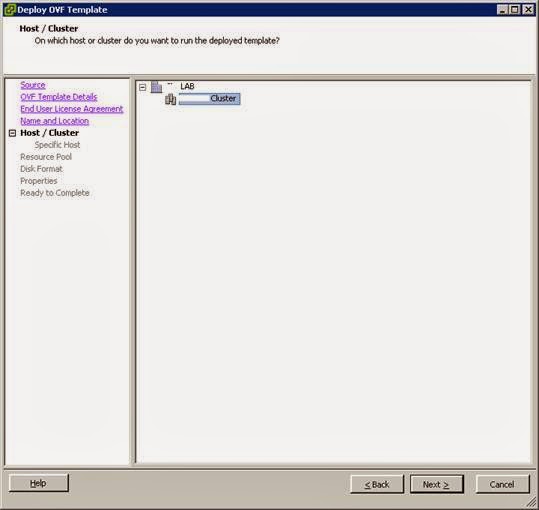Click the Cluster icon in tree

(x=170, y=99)
